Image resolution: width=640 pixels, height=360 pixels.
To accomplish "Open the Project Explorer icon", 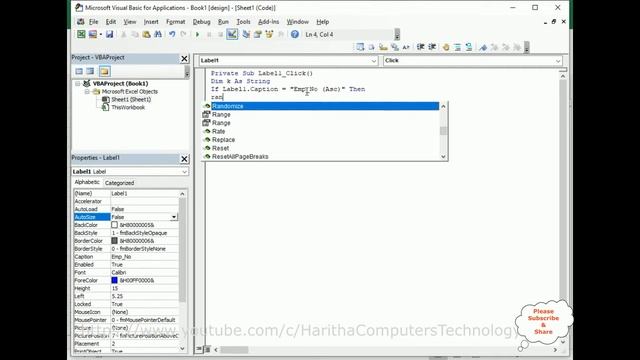I will coord(246,34).
